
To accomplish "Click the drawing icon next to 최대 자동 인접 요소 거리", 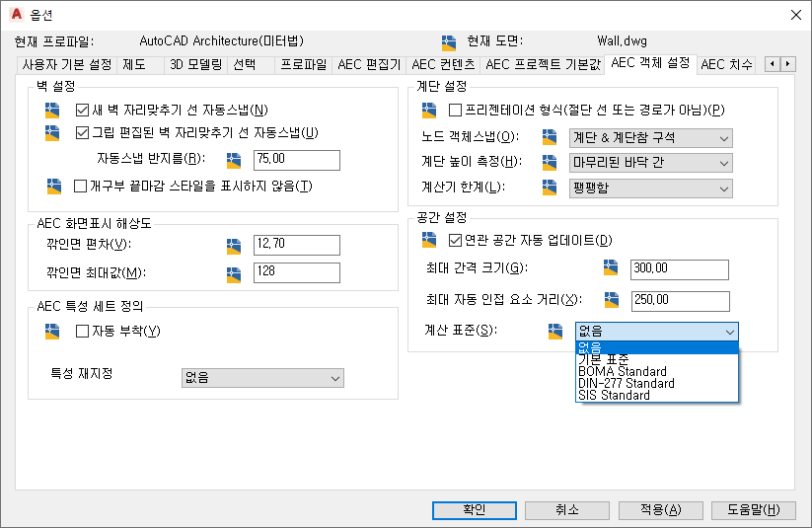I will point(612,299).
